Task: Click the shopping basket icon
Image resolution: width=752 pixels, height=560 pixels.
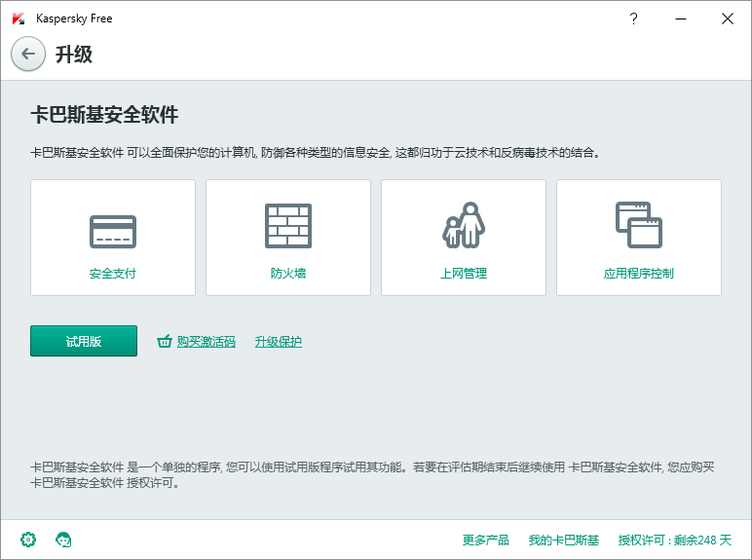Action: click(165, 342)
